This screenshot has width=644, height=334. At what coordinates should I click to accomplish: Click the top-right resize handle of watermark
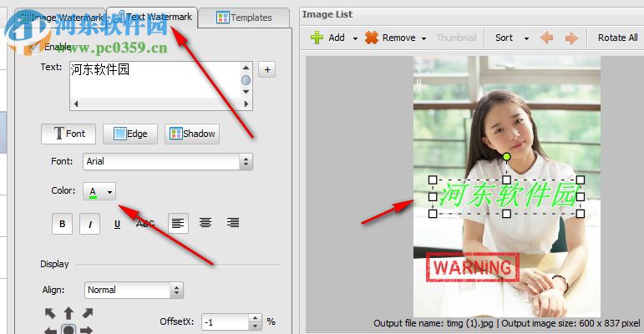(x=580, y=180)
